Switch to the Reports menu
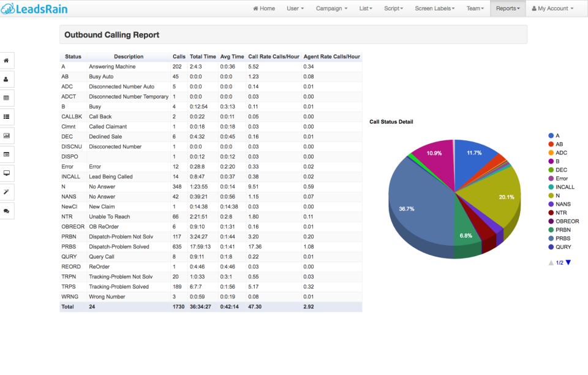 [508, 9]
